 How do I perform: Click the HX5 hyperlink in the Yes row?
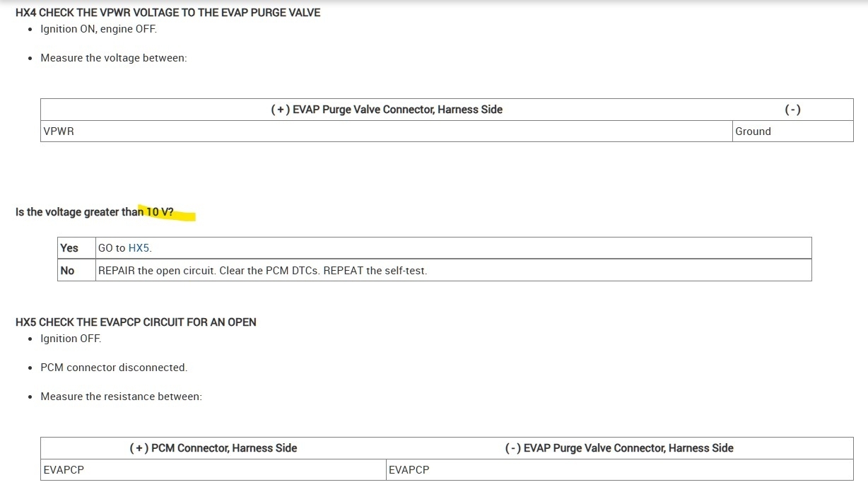pyautogui.click(x=139, y=248)
